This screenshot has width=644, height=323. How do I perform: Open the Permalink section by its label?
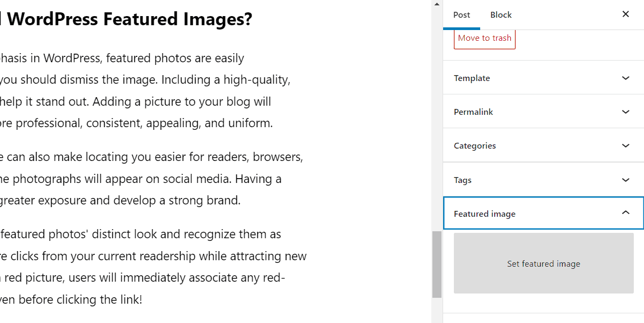point(473,112)
